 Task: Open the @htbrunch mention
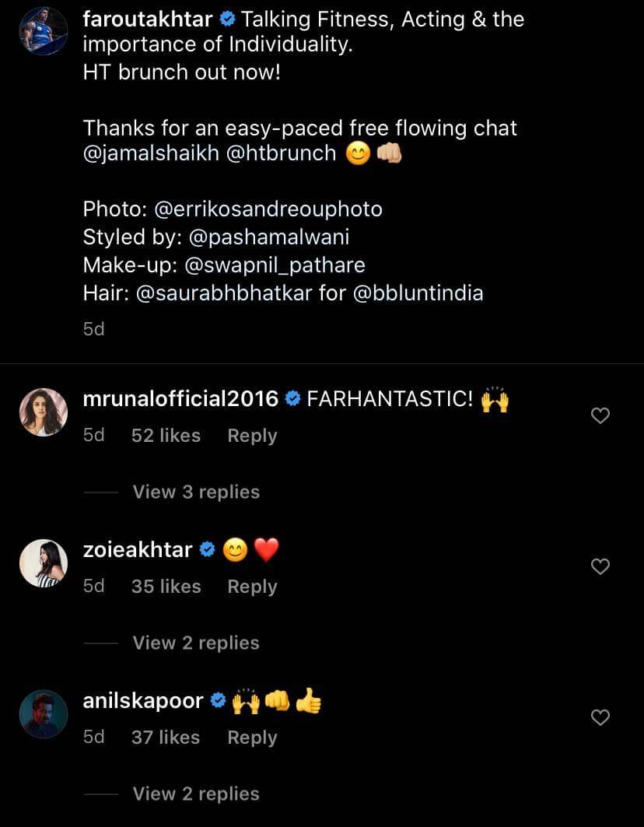tap(281, 153)
